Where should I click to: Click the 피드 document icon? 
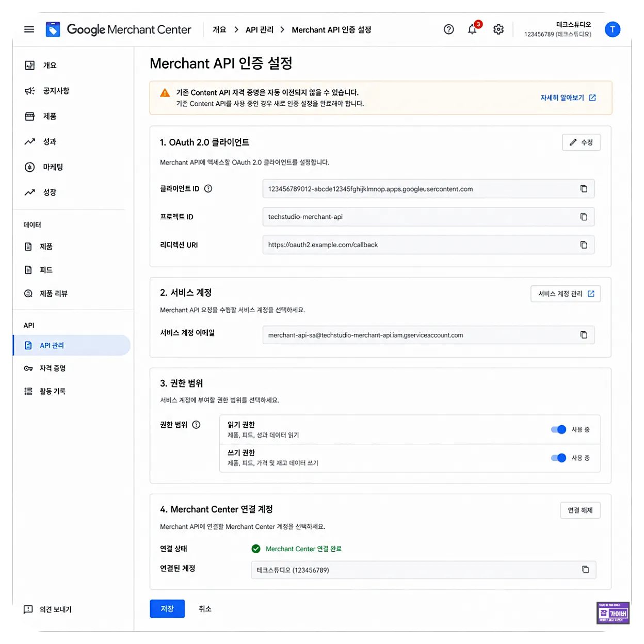pos(28,270)
